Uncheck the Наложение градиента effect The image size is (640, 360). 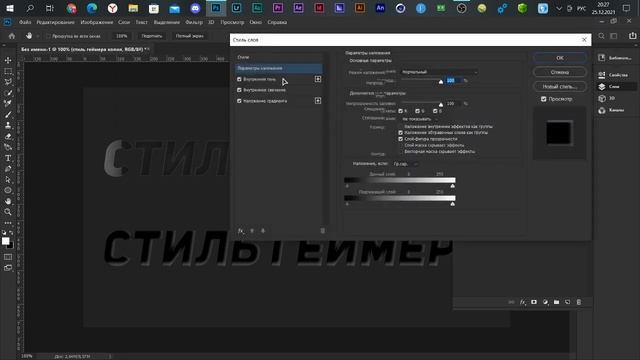coord(239,101)
